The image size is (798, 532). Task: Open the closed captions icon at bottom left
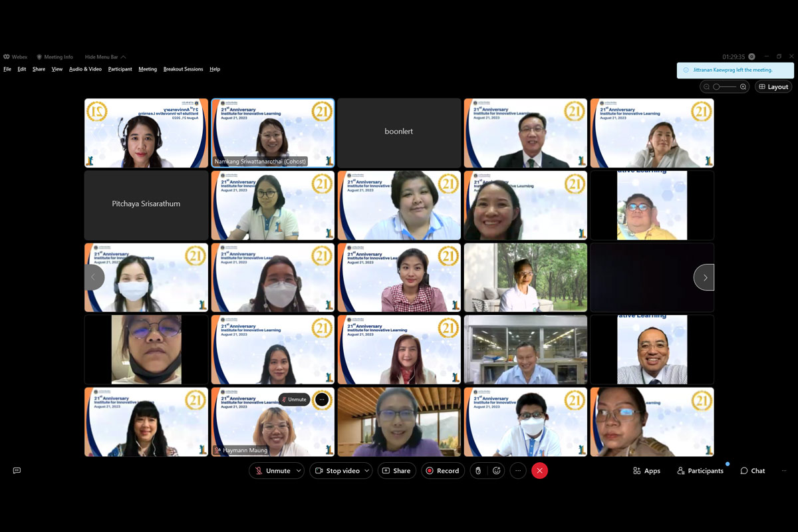click(17, 471)
